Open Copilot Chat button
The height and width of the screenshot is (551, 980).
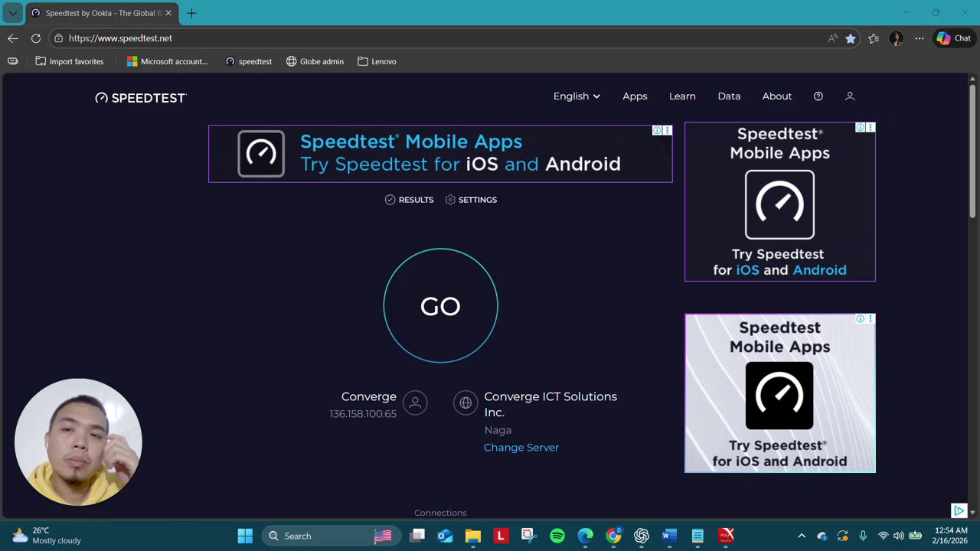click(x=954, y=38)
